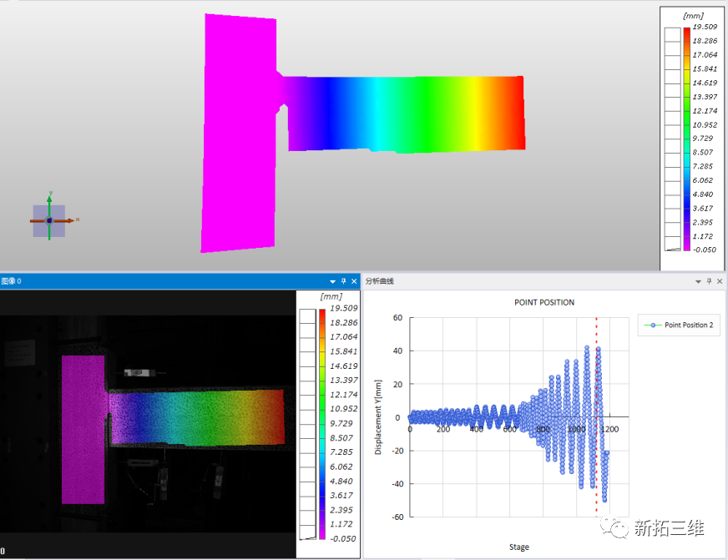Click the POINT POSITION chart title
This screenshot has height=560, width=728.
tap(544, 302)
